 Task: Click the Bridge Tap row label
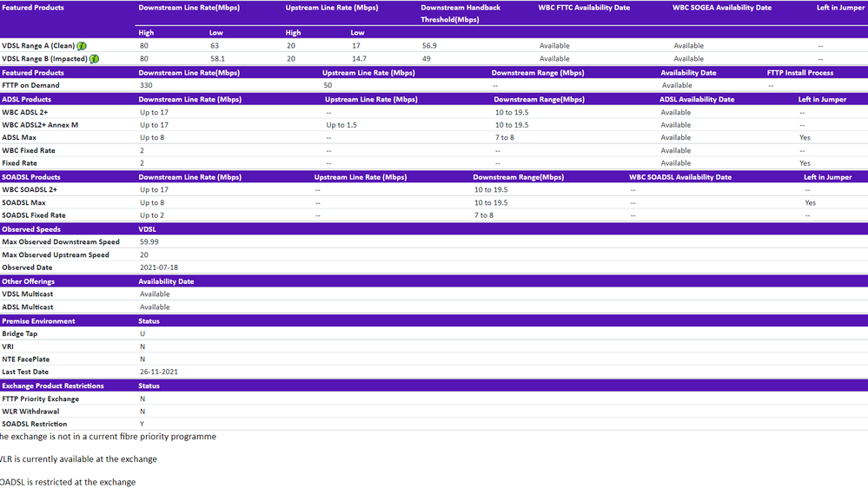pyautogui.click(x=20, y=333)
